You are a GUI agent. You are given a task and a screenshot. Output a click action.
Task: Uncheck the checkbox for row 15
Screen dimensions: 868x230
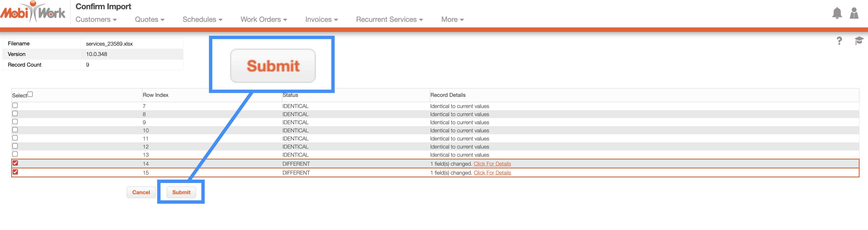[x=15, y=172]
